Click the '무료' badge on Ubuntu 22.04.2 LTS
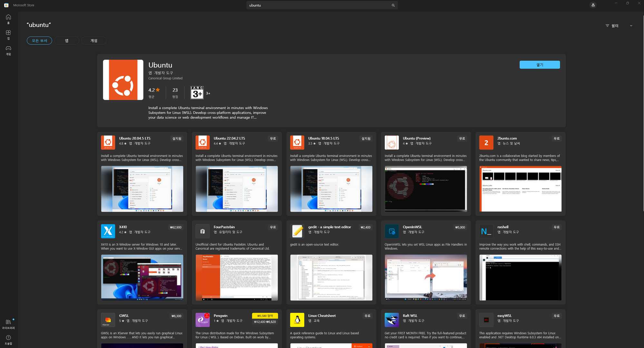The height and width of the screenshot is (348, 644). click(273, 138)
